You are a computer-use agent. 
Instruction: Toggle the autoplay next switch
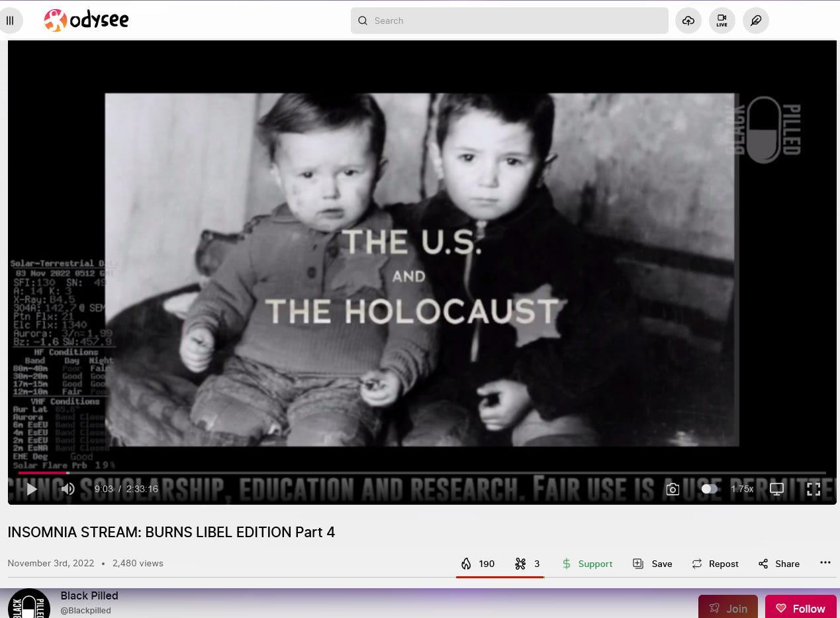click(x=709, y=489)
